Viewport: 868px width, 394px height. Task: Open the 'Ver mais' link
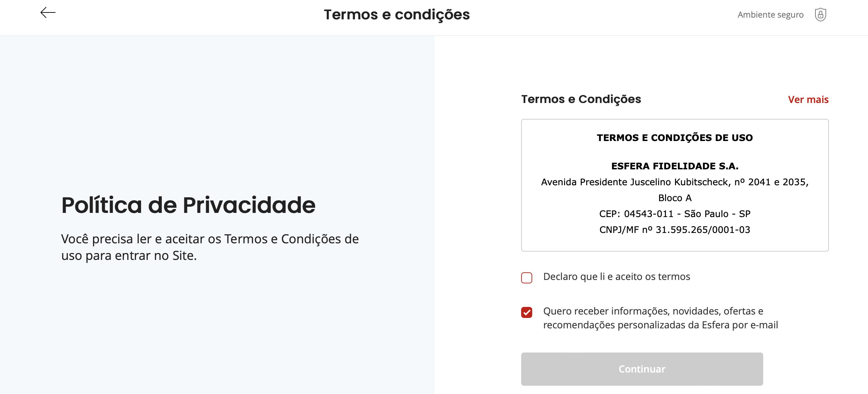[808, 100]
